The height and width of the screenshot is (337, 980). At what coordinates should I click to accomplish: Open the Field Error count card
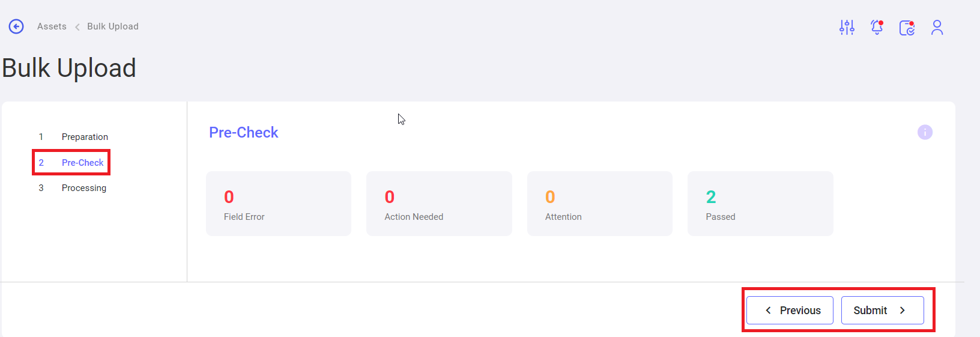pos(279,204)
